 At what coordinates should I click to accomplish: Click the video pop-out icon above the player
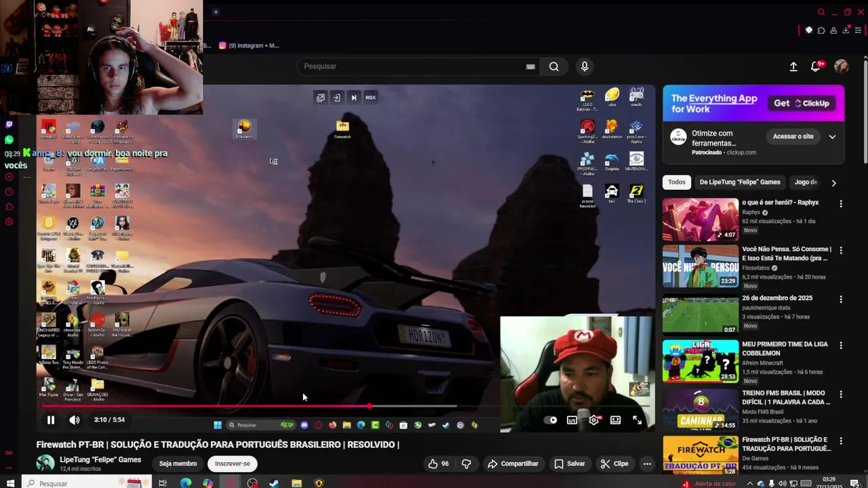pyautogui.click(x=321, y=98)
